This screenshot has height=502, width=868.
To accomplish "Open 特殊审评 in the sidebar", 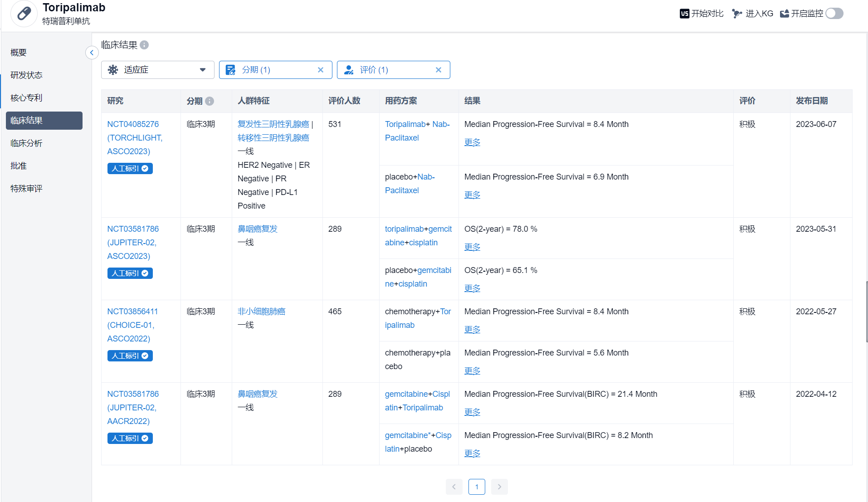I will click(26, 189).
